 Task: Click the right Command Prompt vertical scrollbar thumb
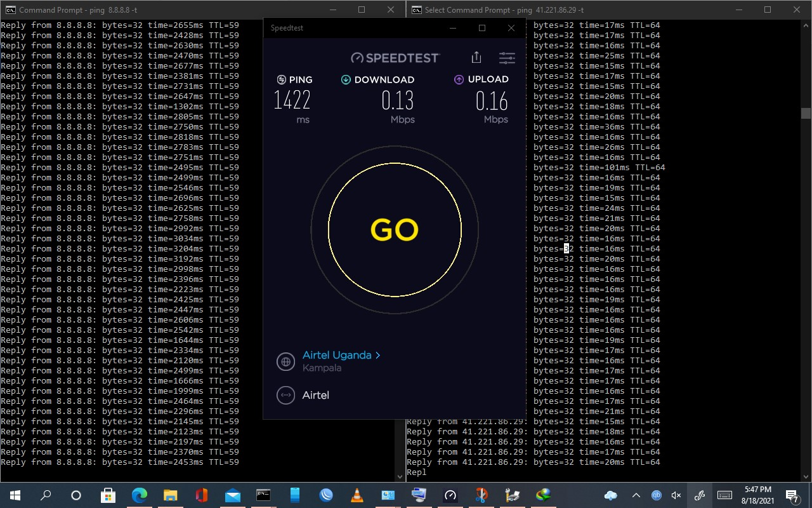[x=806, y=113]
